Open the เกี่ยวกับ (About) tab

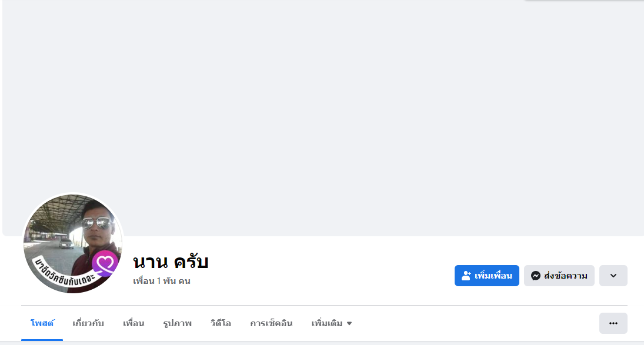88,323
